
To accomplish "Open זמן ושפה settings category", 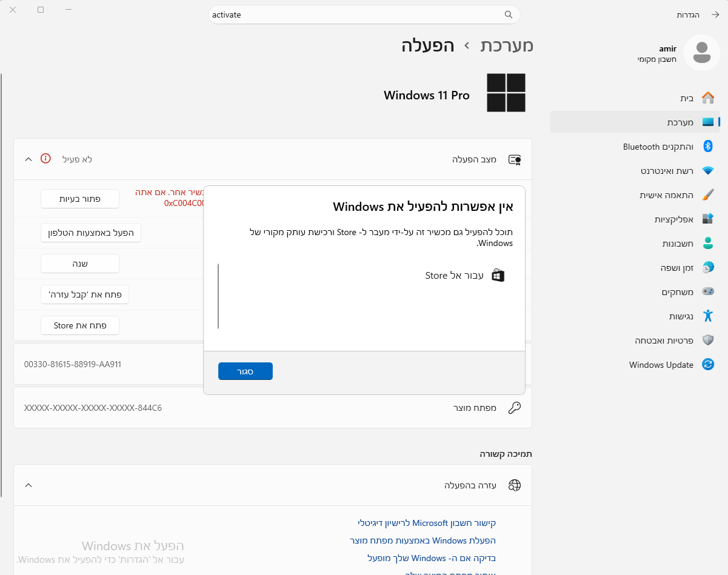I will 635,267.
